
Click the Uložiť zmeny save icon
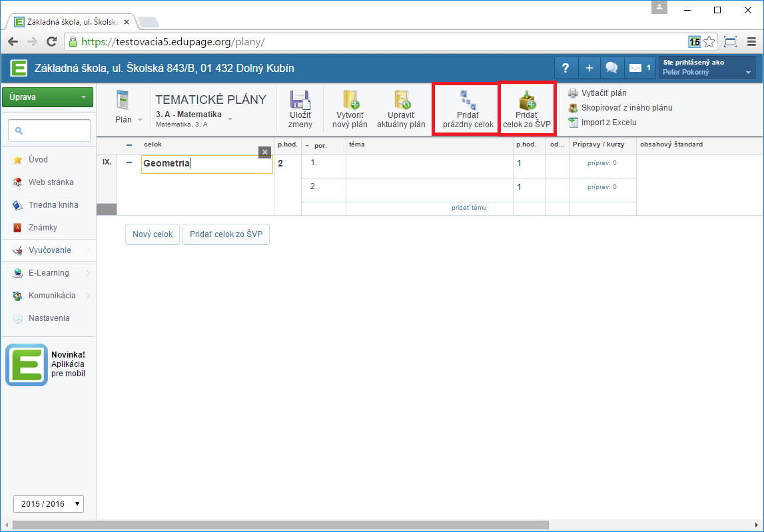pyautogui.click(x=300, y=101)
